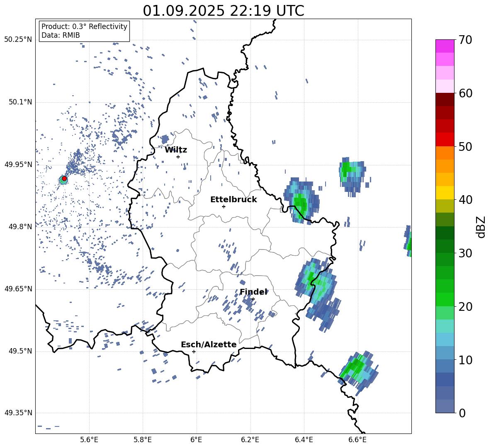Click the 49.5°N latitude label

(20, 351)
